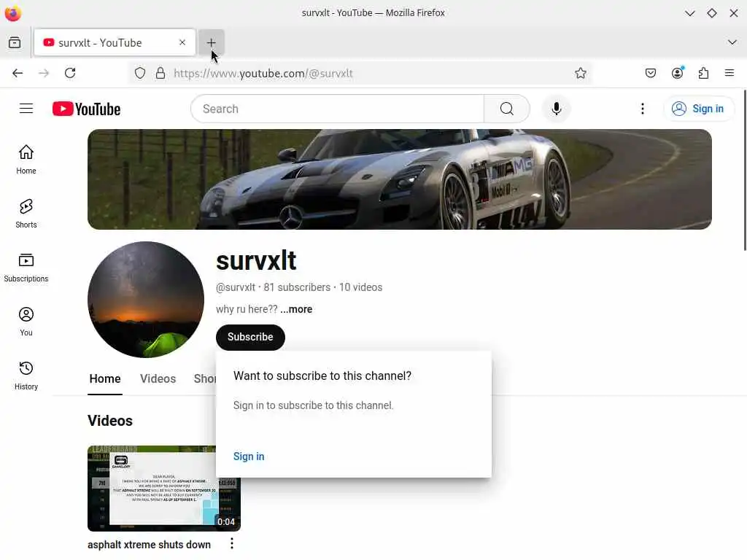The width and height of the screenshot is (747, 560).
Task: Click the survxlt channel name heading
Action: pos(256,260)
